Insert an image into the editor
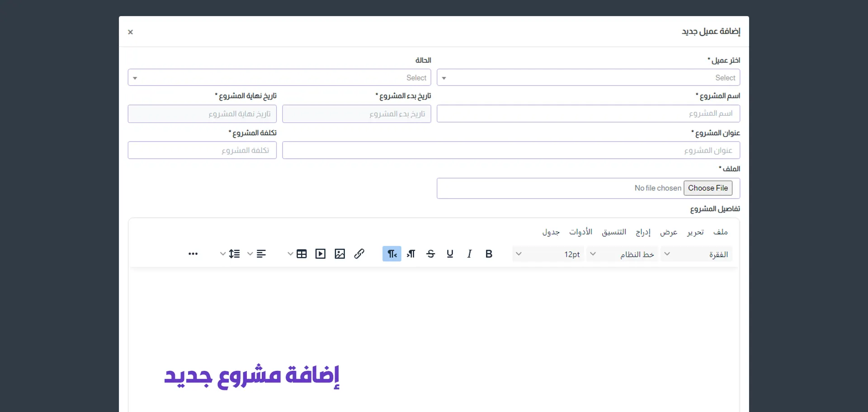 click(340, 254)
